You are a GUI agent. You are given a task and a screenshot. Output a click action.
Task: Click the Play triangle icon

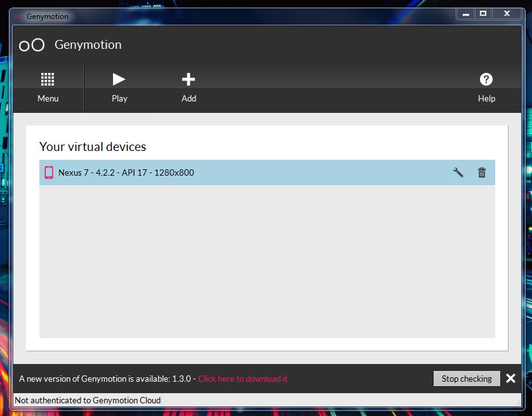pyautogui.click(x=119, y=79)
